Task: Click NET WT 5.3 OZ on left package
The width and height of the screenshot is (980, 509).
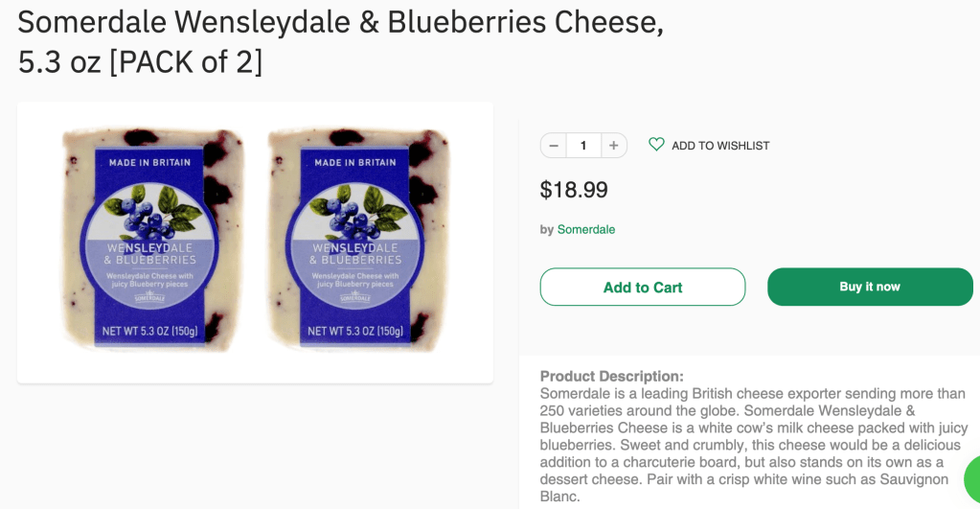Action: [150, 332]
